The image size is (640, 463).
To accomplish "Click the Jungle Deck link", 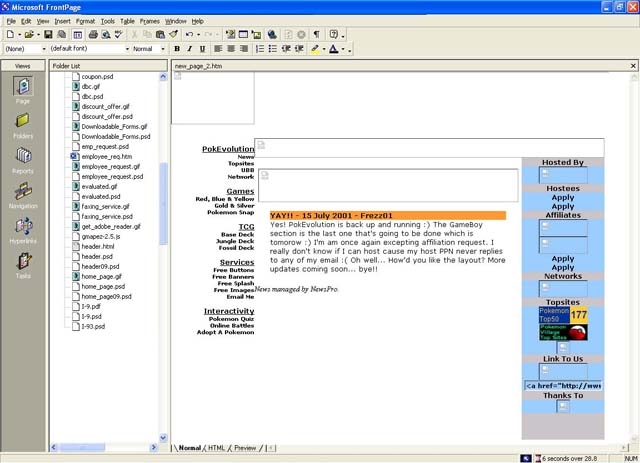I will click(235, 241).
